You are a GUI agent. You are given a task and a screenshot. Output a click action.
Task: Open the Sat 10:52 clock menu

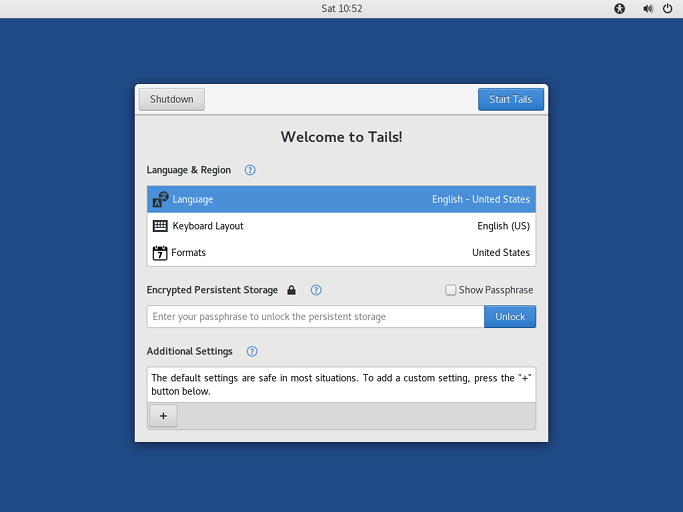[341, 8]
